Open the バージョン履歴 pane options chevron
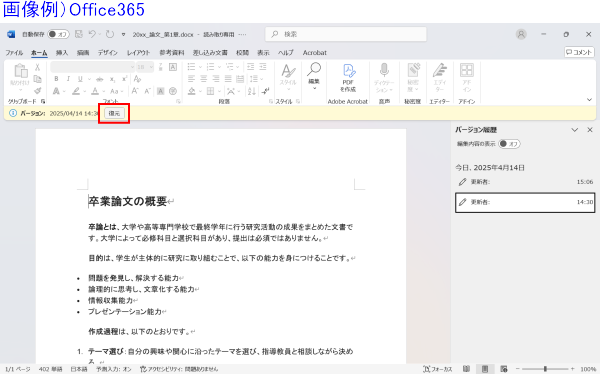The height and width of the screenshot is (374, 600). tap(574, 130)
